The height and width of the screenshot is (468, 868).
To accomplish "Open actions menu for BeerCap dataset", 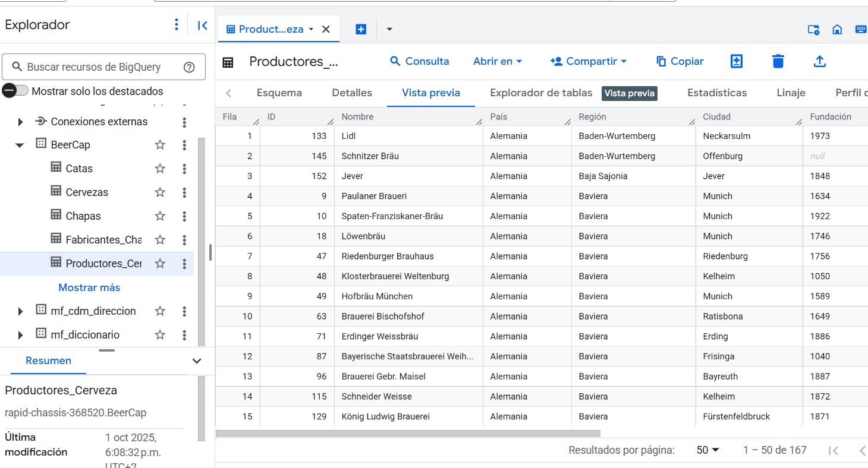I will (x=184, y=145).
